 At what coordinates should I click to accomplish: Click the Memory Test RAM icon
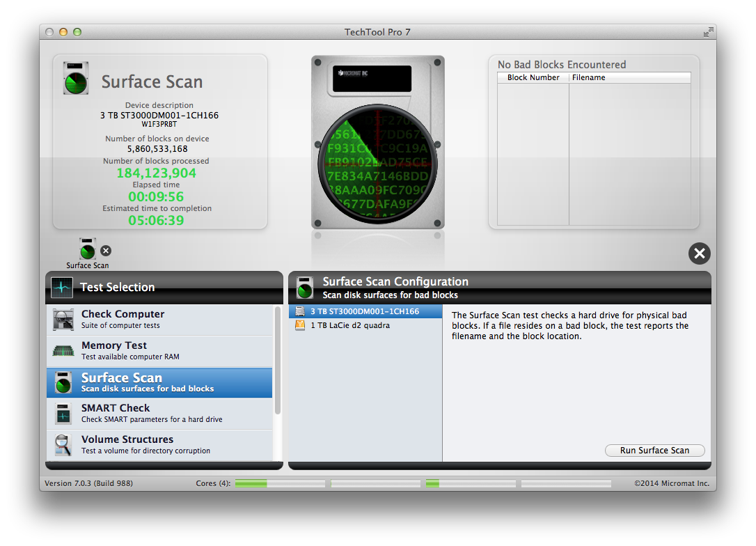click(x=63, y=351)
